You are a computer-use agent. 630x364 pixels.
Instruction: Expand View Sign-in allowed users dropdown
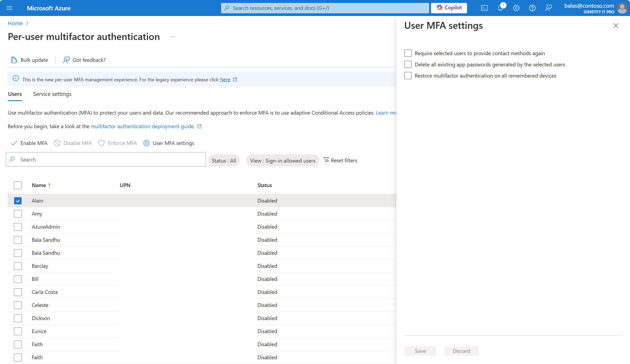tap(282, 160)
